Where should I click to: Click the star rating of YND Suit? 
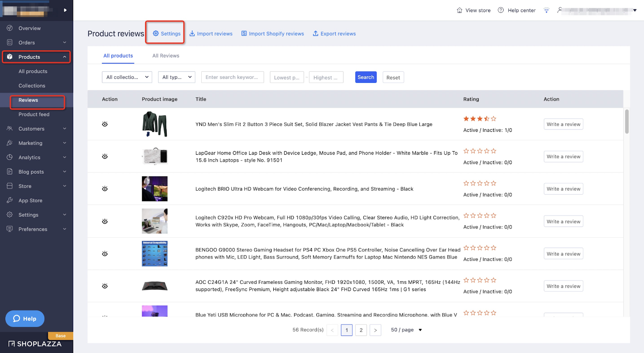coord(480,119)
